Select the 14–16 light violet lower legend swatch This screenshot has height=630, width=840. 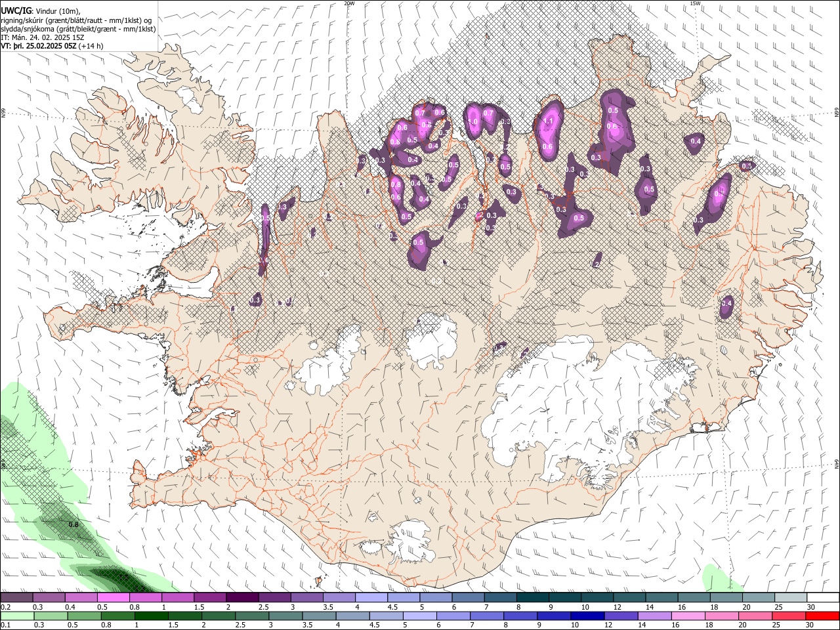[x=654, y=616]
